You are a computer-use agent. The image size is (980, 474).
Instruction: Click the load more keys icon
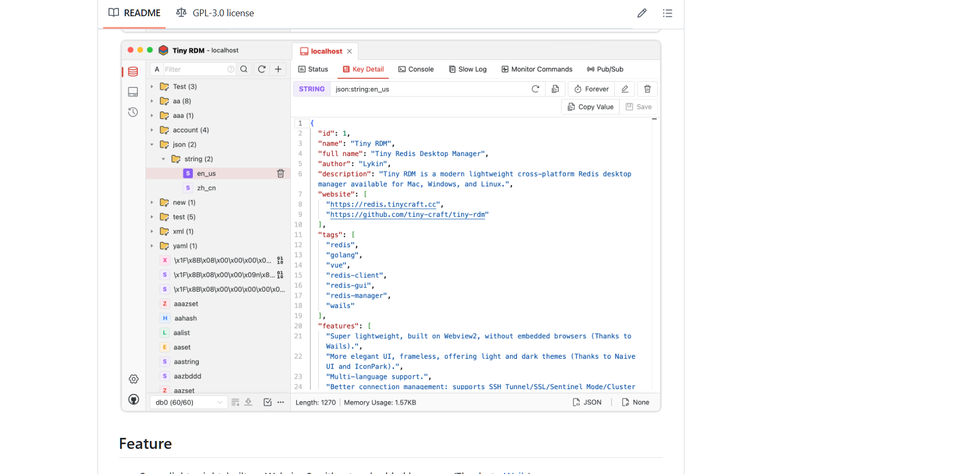tap(248, 402)
